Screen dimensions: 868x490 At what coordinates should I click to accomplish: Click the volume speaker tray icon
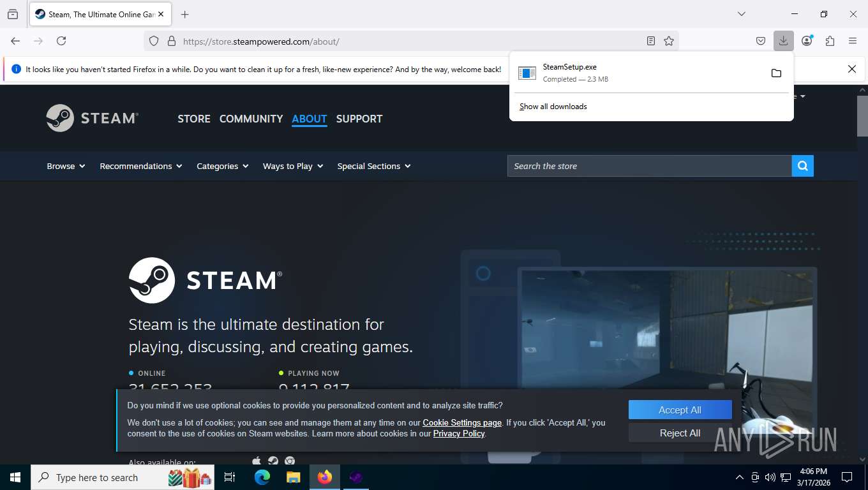coord(770,477)
